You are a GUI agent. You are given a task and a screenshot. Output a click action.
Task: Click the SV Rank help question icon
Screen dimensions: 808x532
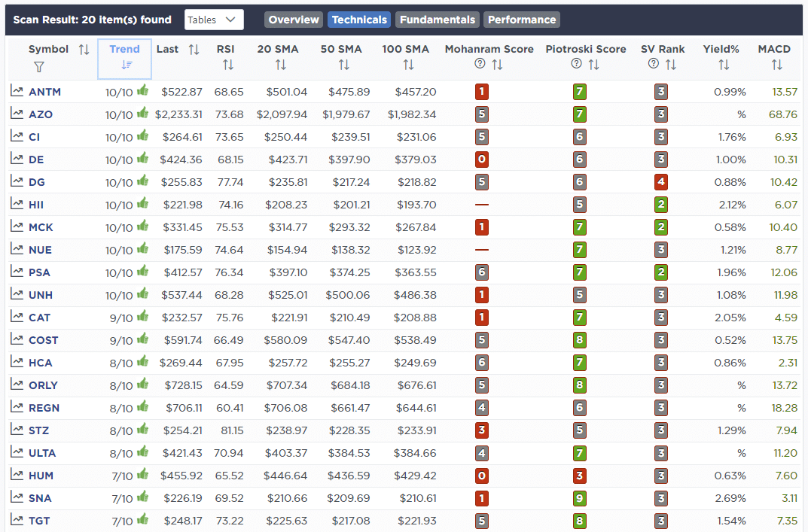coord(653,65)
